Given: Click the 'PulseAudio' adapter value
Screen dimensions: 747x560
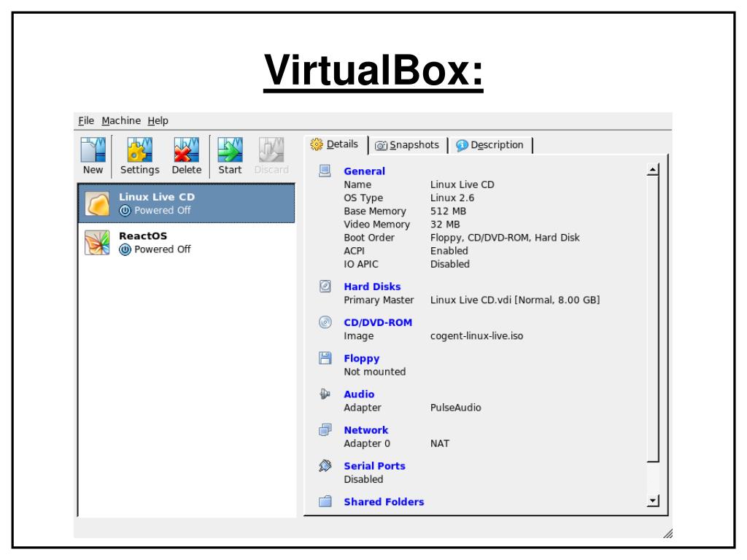Looking at the screenshot, I should click(x=455, y=408).
